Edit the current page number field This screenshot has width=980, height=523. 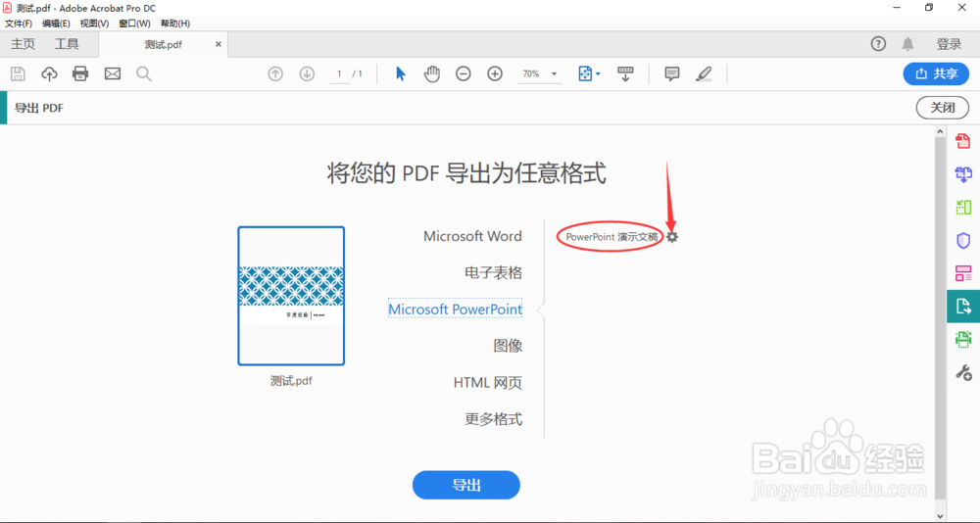339,73
